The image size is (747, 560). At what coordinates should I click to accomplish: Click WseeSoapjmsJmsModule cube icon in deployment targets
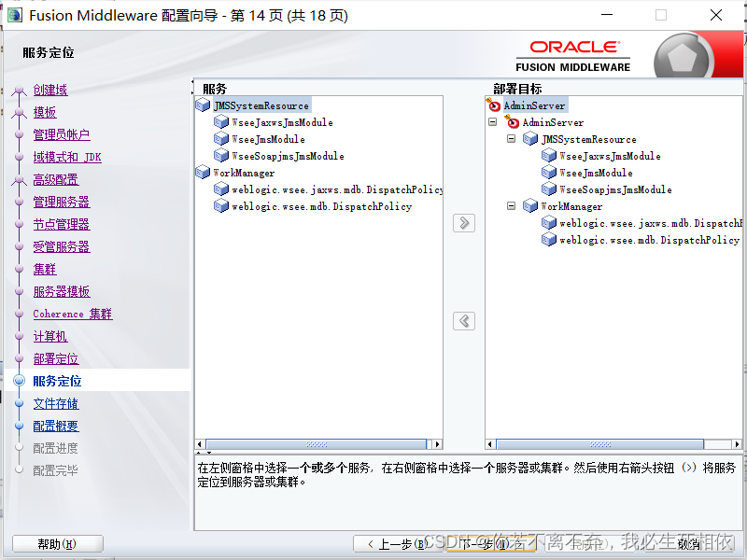tap(549, 189)
